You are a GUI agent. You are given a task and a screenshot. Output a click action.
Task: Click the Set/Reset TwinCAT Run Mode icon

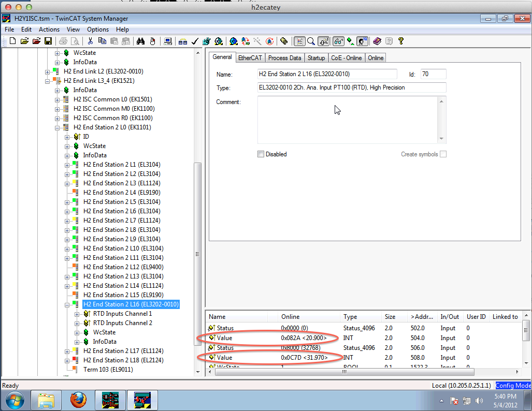(x=219, y=41)
